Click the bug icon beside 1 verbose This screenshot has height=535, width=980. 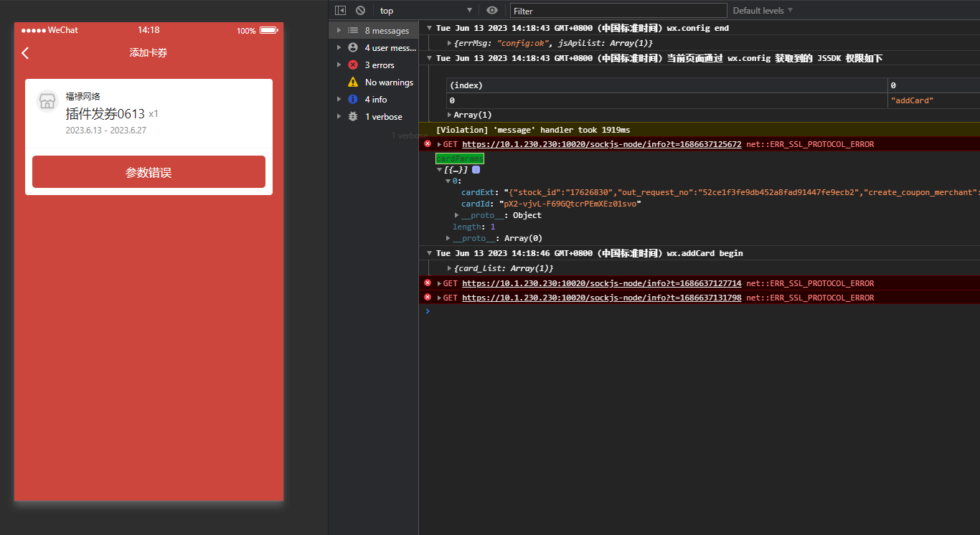point(353,117)
